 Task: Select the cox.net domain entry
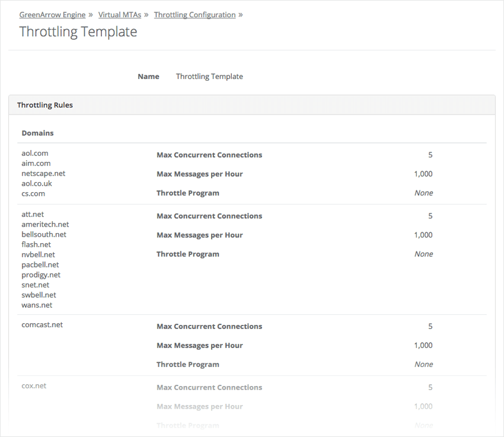34,385
